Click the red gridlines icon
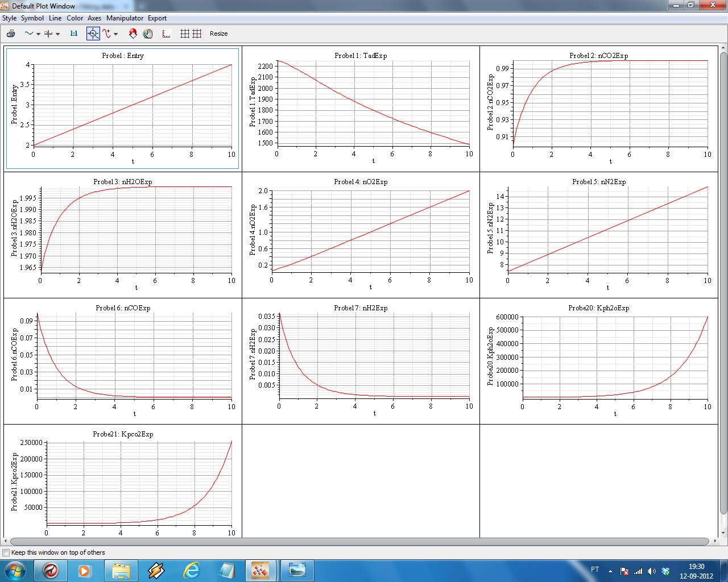This screenshot has height=582, width=728. (197, 34)
